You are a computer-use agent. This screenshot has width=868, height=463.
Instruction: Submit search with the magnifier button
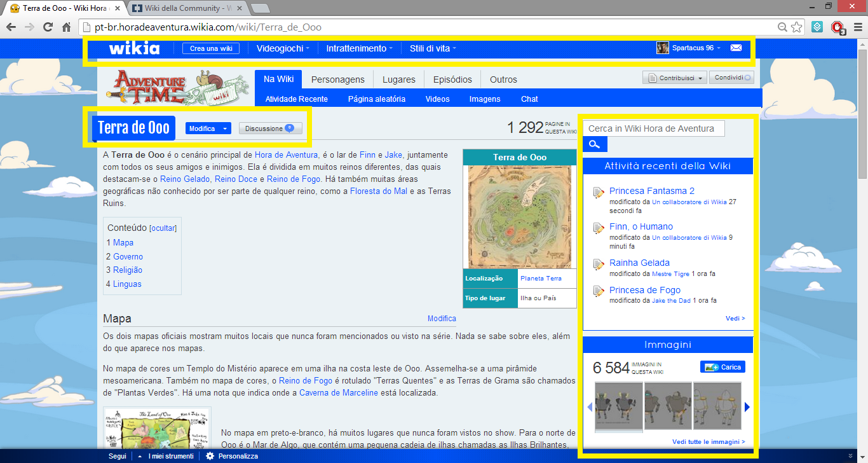(595, 144)
